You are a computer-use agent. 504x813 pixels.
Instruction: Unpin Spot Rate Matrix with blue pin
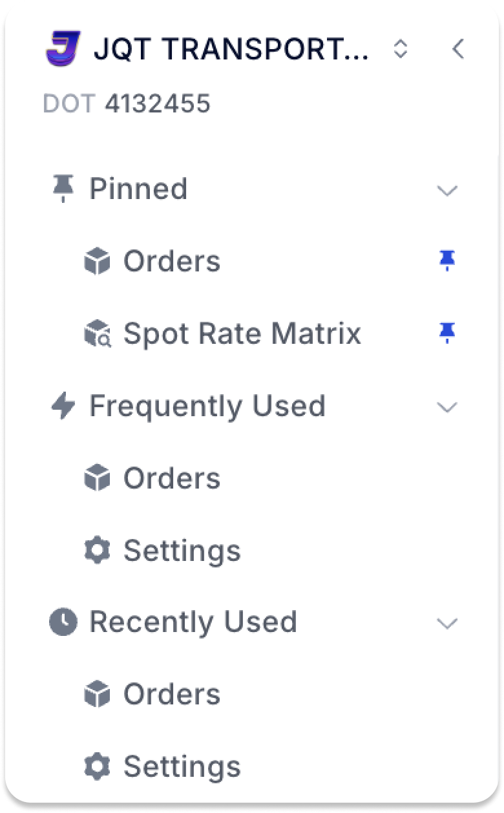tap(447, 333)
